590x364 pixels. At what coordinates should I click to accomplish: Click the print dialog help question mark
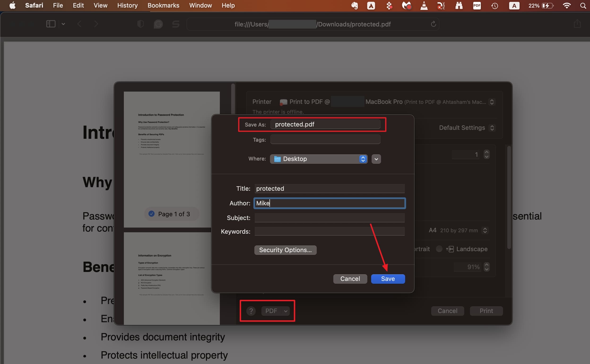(251, 311)
